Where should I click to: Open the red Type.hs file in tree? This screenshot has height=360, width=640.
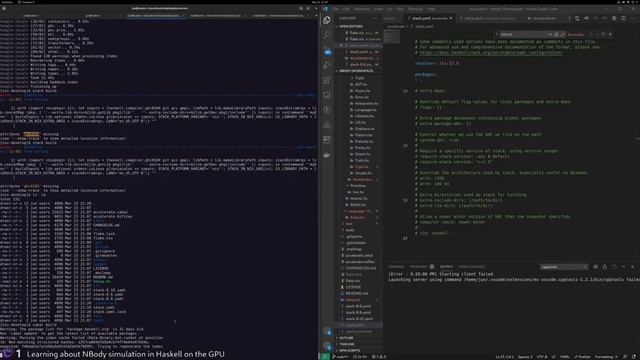pyautogui.click(x=362, y=167)
